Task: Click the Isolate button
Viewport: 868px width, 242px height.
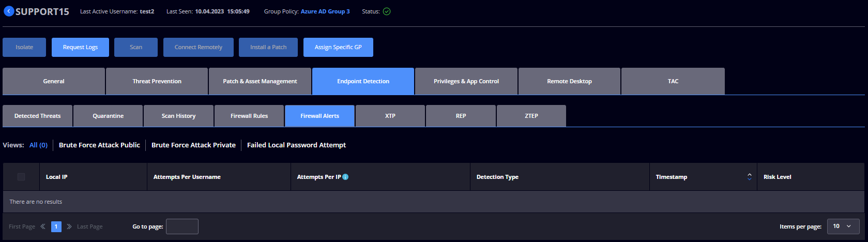Action: tap(24, 47)
